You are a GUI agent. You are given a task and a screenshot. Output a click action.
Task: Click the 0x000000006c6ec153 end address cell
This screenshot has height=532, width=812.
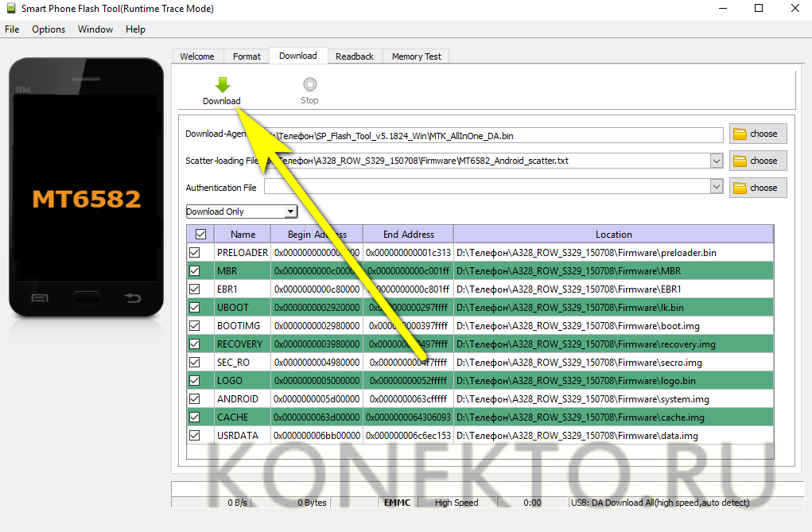[x=409, y=435]
